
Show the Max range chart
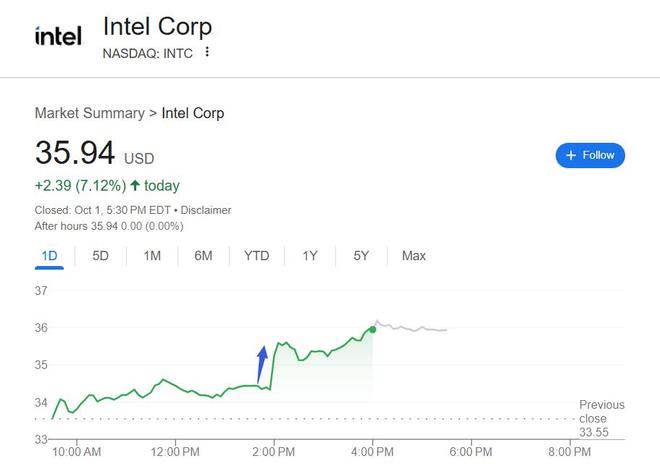(413, 256)
